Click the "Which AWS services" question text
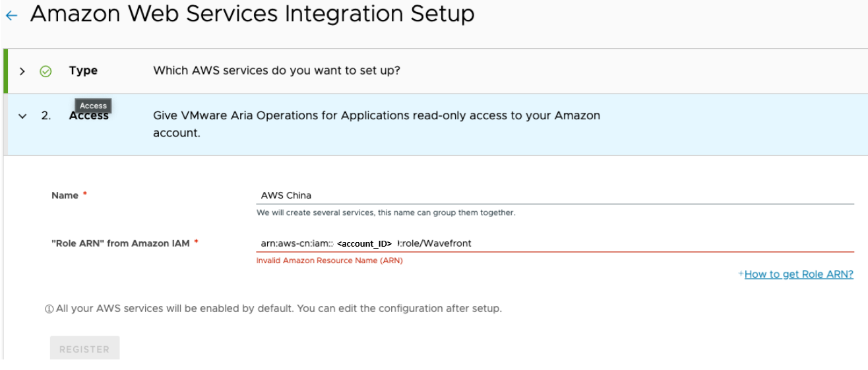The width and height of the screenshot is (868, 370). 276,71
